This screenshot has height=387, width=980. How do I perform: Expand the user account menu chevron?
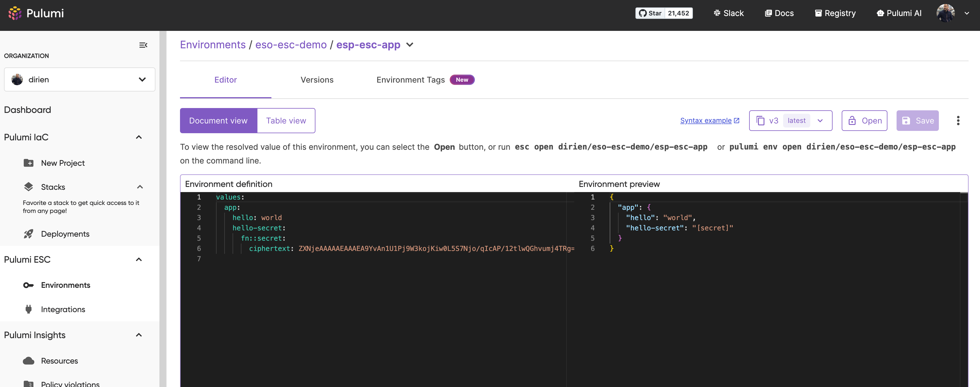coord(966,13)
